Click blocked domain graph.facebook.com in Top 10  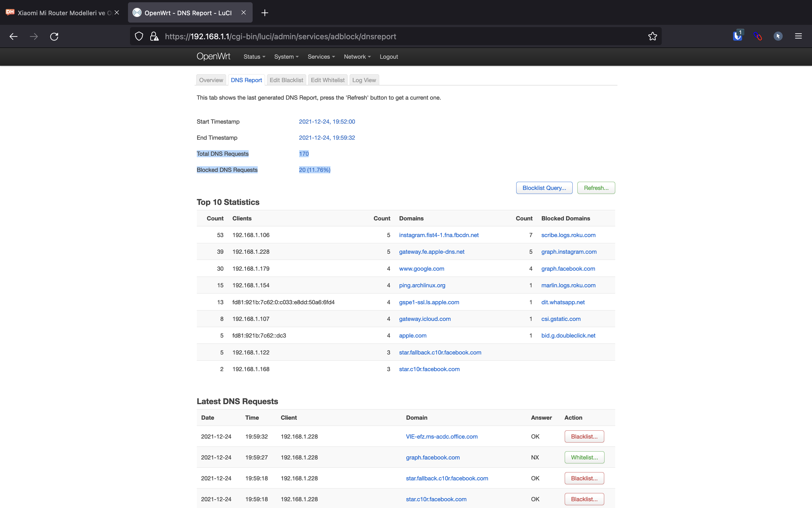click(x=568, y=269)
